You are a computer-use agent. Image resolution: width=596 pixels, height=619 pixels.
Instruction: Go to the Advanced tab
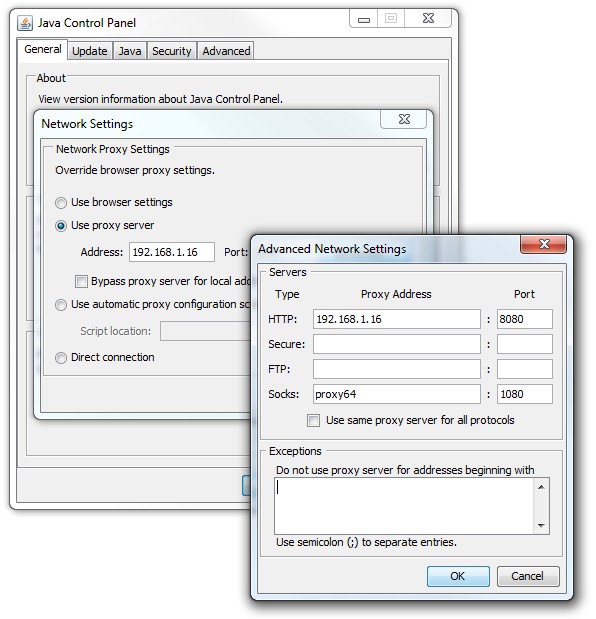pos(226,51)
